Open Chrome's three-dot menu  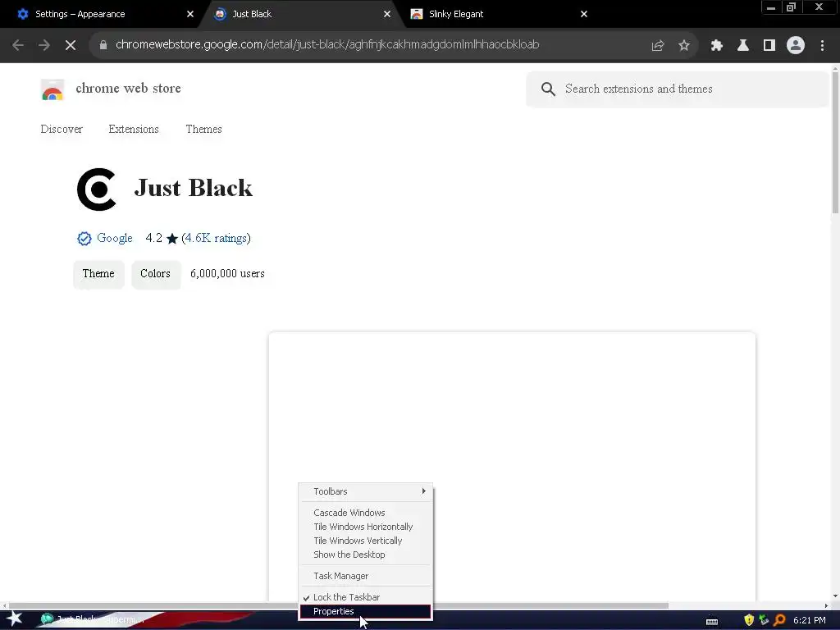point(822,46)
